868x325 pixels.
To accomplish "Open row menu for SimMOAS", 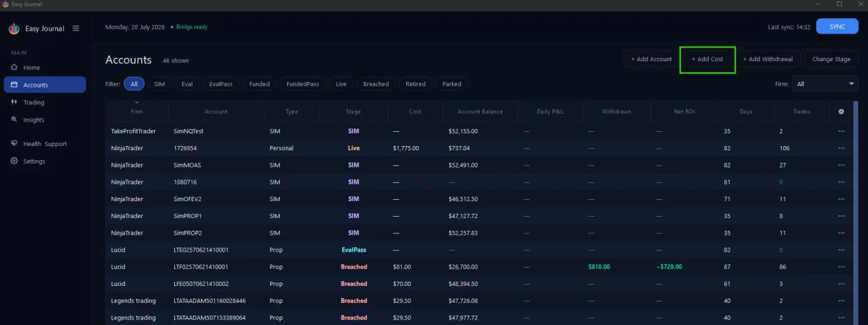I will (841, 165).
